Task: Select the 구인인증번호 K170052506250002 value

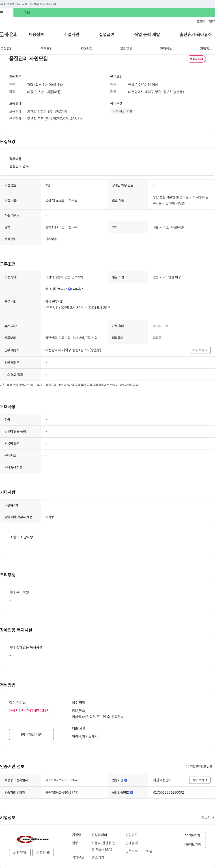Action: [168, 792]
